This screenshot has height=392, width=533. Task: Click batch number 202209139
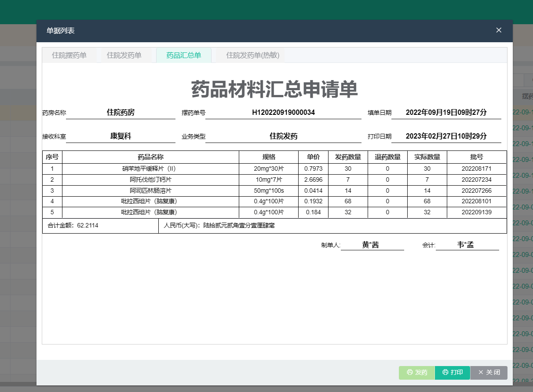tap(477, 212)
